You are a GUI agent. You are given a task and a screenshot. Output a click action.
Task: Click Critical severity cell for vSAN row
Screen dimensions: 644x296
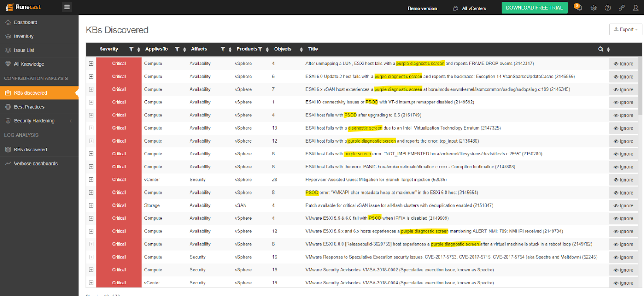tap(119, 205)
